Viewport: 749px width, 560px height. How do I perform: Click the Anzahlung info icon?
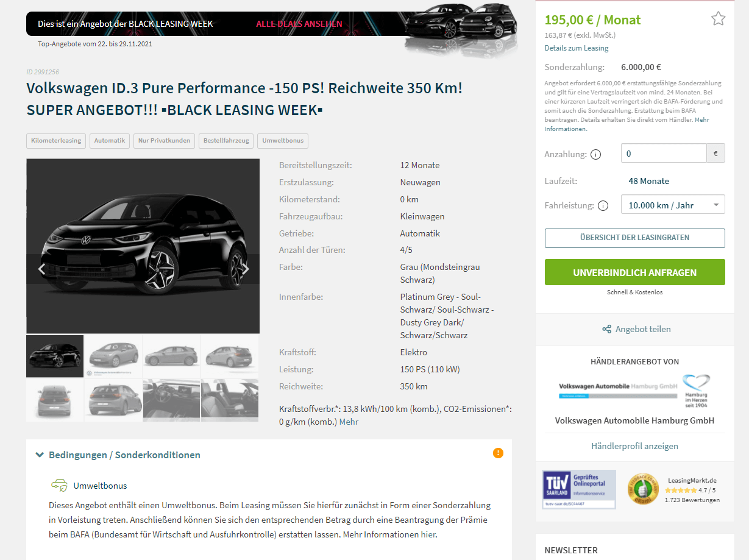point(596,155)
